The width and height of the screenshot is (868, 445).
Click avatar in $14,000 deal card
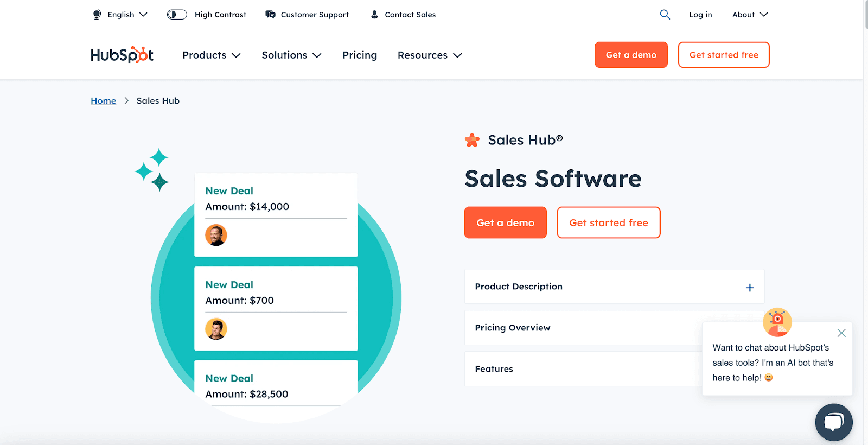tap(216, 235)
